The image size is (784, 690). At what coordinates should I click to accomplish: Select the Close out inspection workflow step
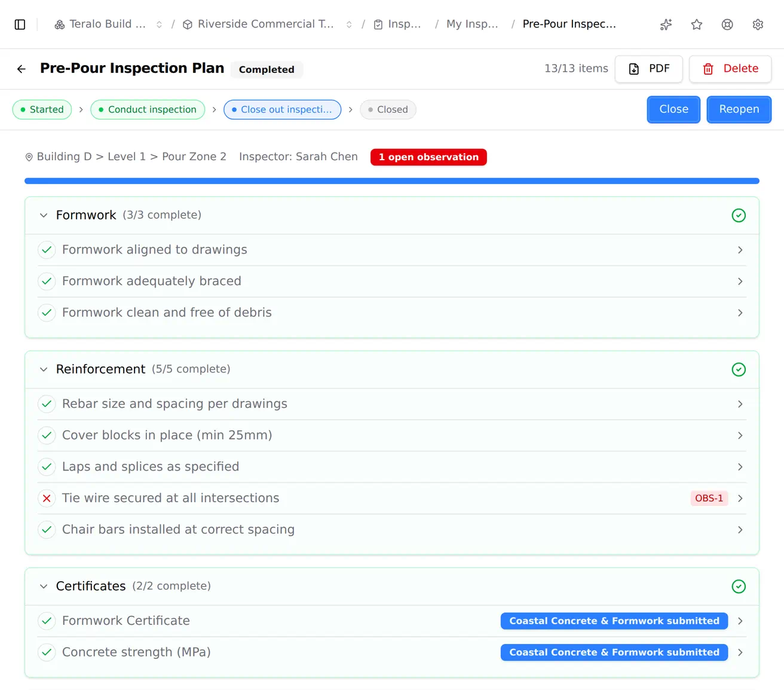pos(282,109)
